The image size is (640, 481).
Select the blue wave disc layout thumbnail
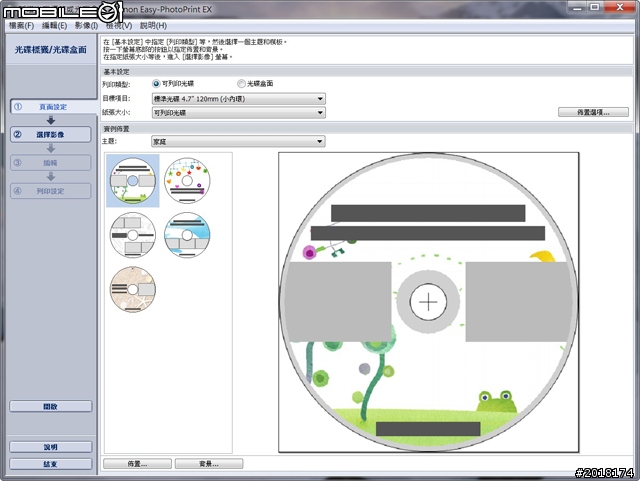(x=187, y=235)
